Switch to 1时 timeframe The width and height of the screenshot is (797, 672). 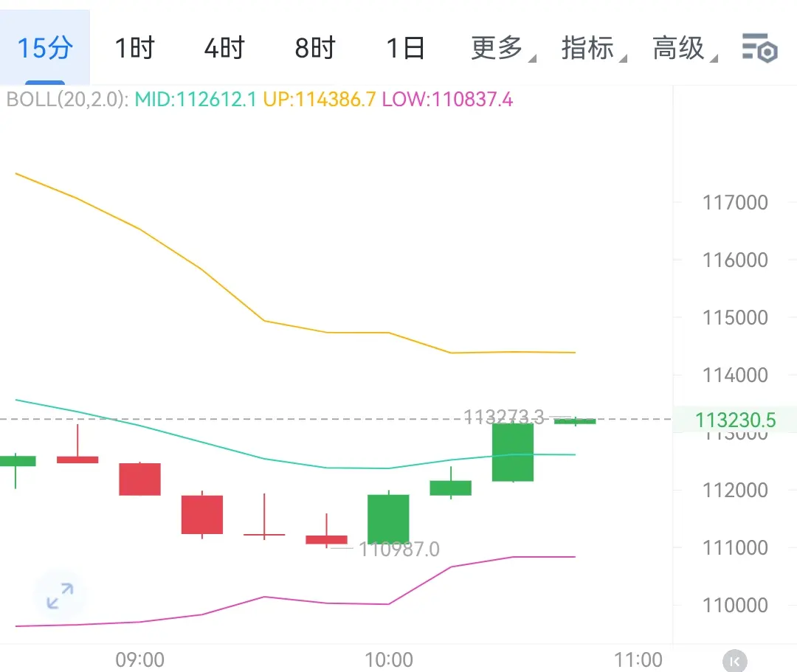pos(134,49)
